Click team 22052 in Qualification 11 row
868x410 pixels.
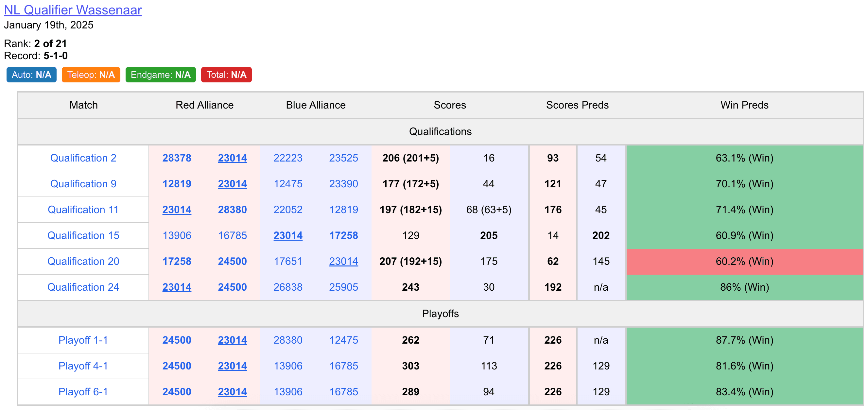[x=288, y=210]
